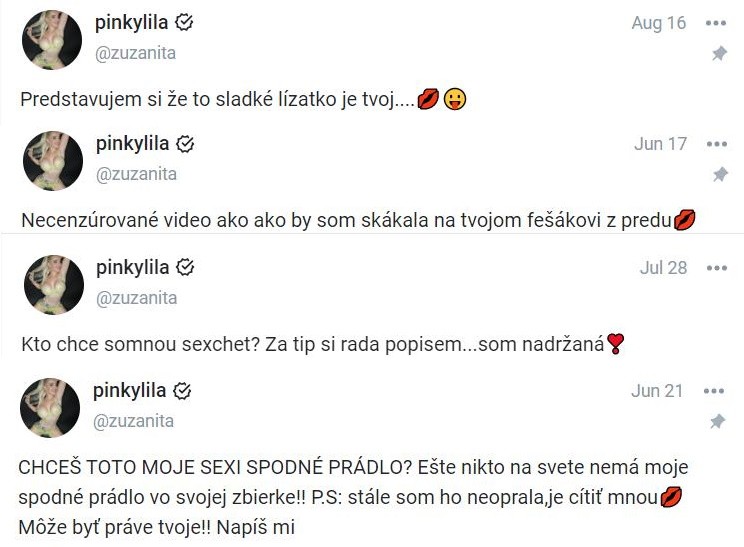Open the profile avatar on the Aug 16 post

click(52, 40)
